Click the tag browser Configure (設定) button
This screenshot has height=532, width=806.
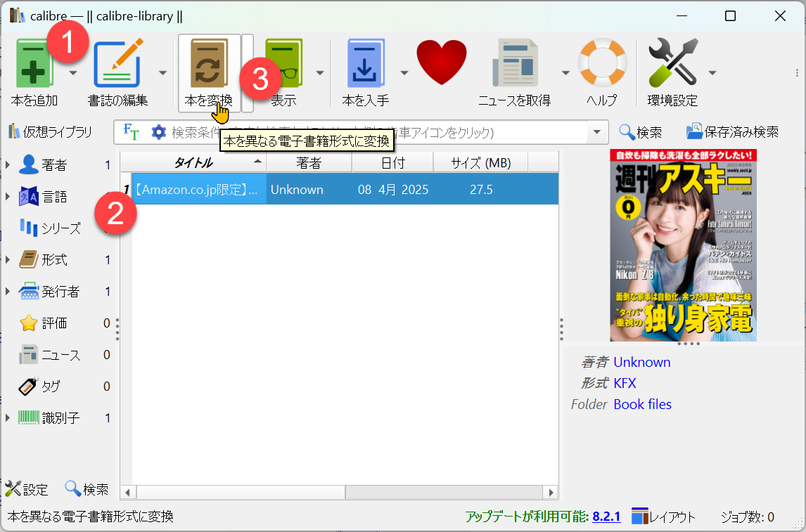(x=27, y=489)
